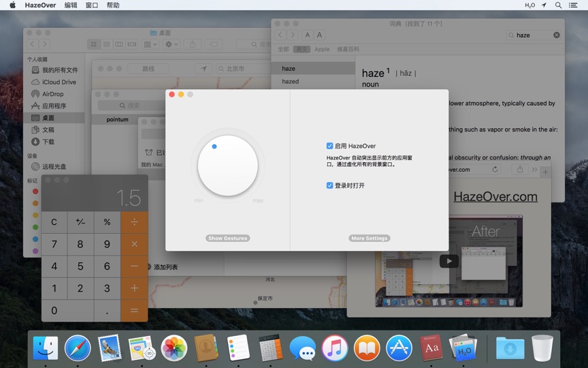Open the 编辑 menu
The height and width of the screenshot is (368, 588).
(x=71, y=5)
